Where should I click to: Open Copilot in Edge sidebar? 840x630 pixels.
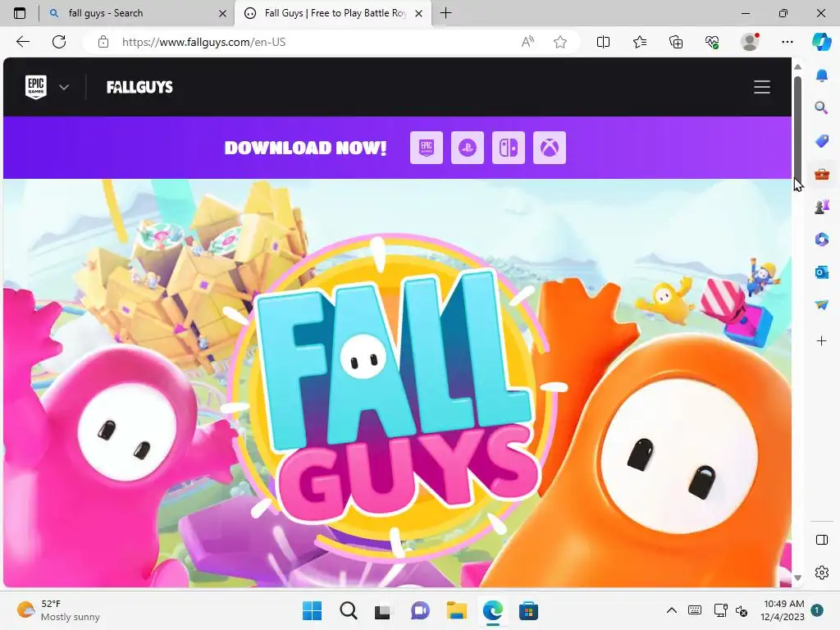822,42
